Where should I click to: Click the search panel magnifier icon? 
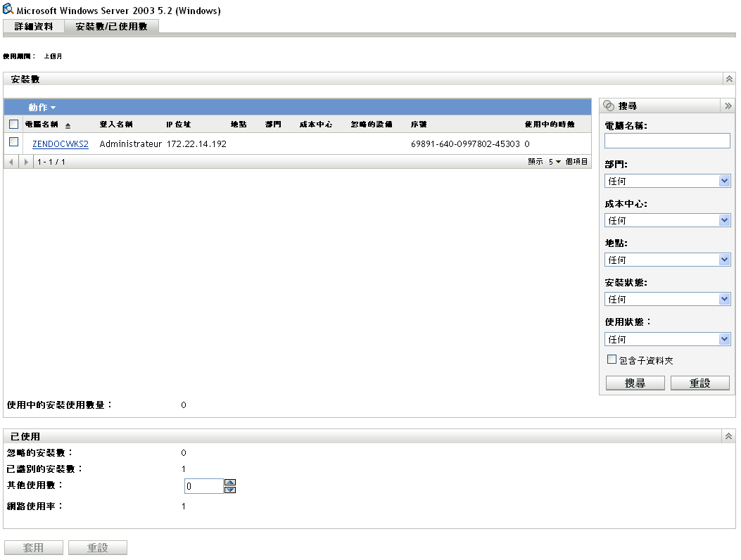609,106
